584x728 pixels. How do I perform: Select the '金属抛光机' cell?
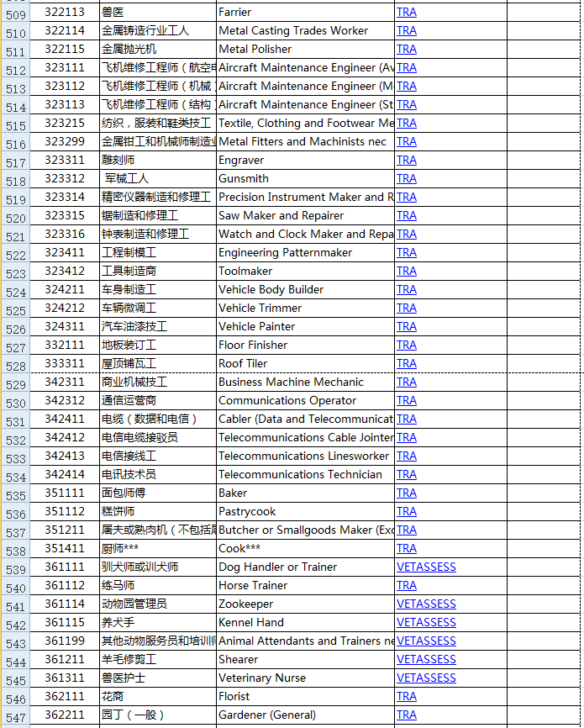point(158,50)
